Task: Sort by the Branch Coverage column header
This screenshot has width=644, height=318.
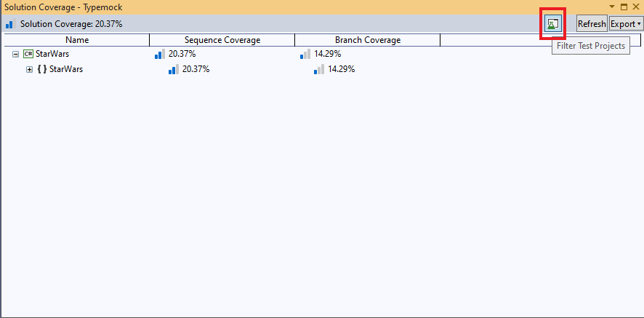Action: 367,40
